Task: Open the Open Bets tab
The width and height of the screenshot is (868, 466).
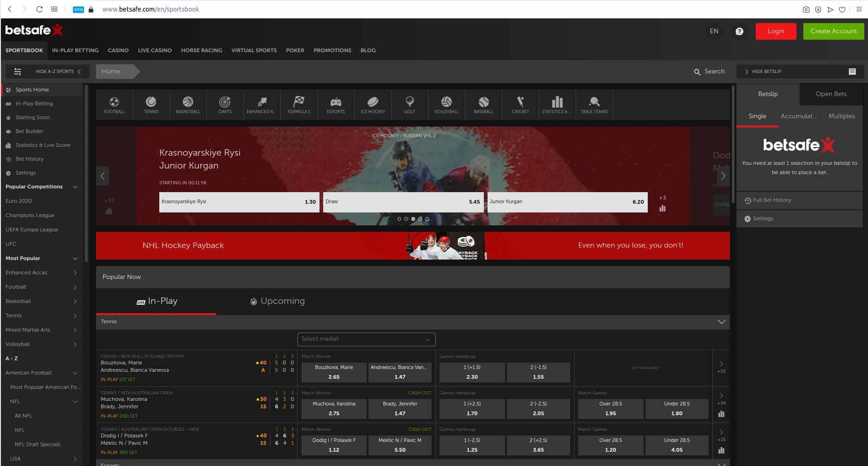Action: pyautogui.click(x=831, y=94)
